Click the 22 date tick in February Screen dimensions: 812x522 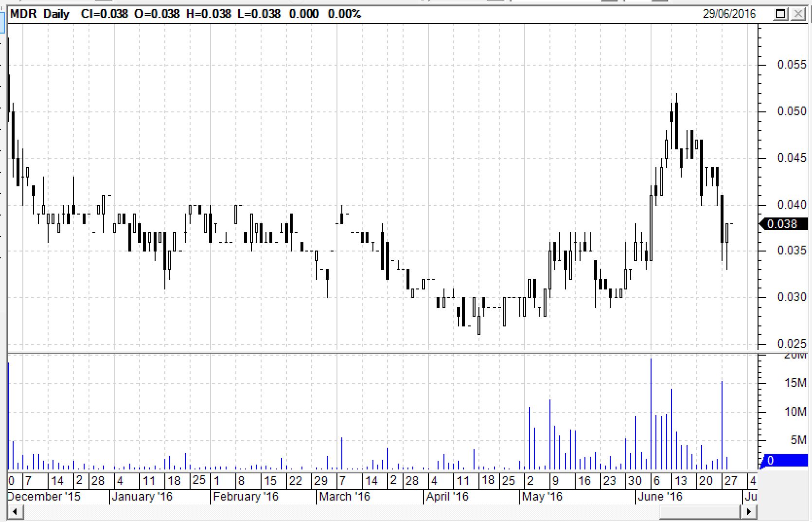coord(295,481)
